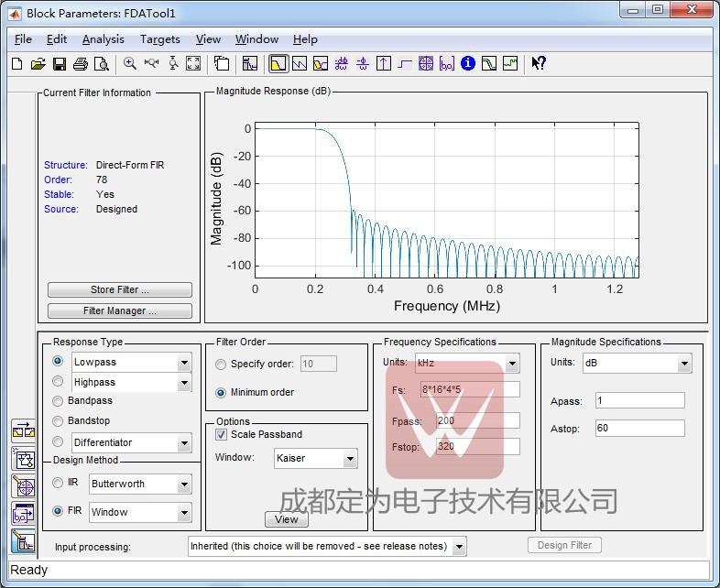The image size is (720, 588).
Task: Select the Highpass response type radio
Action: 58,381
